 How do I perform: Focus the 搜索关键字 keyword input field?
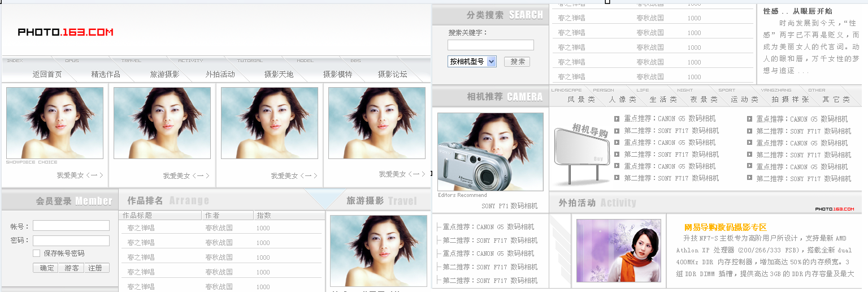[x=491, y=45]
